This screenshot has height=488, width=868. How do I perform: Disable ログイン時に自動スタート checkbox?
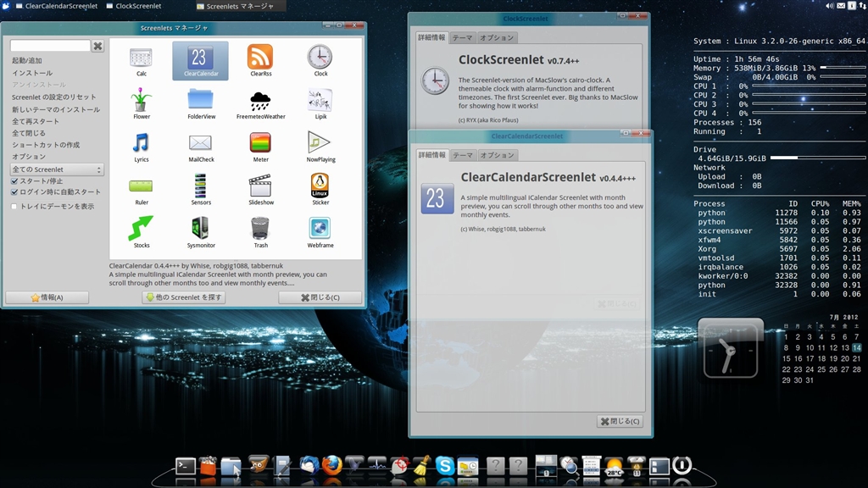14,192
